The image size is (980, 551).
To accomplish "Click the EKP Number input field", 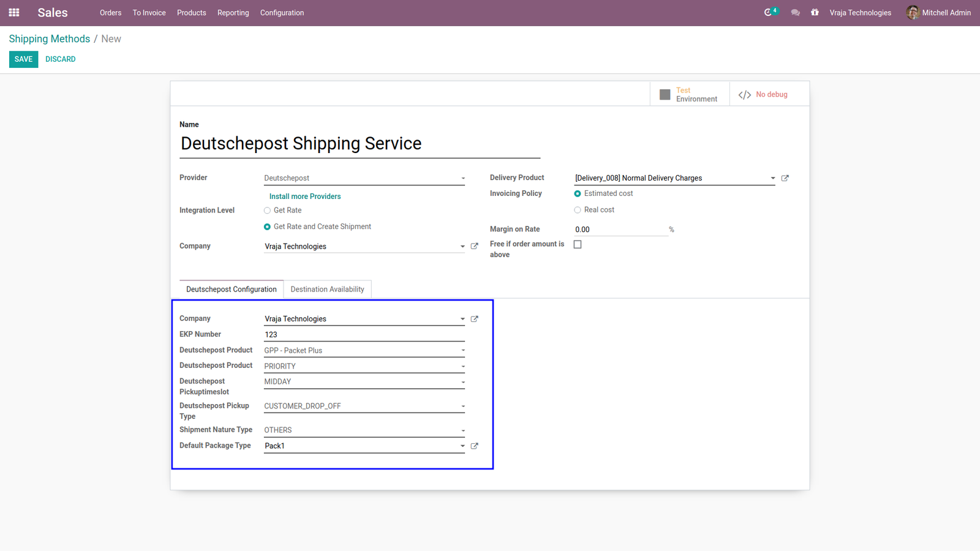I will point(364,335).
